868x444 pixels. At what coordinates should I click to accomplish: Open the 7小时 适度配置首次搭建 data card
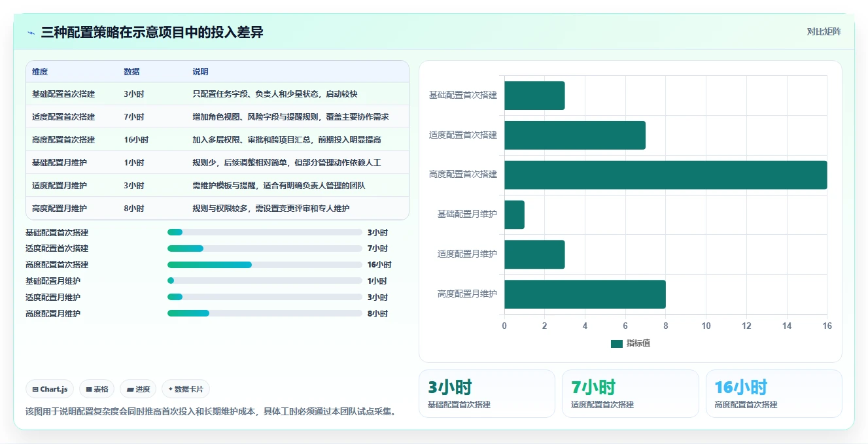[631, 394]
